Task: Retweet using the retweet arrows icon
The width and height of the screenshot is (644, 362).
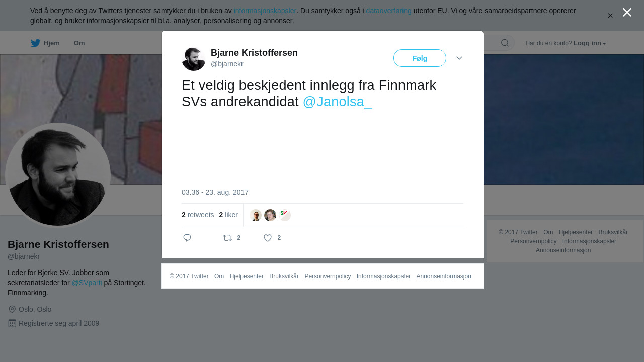Action: (x=227, y=238)
